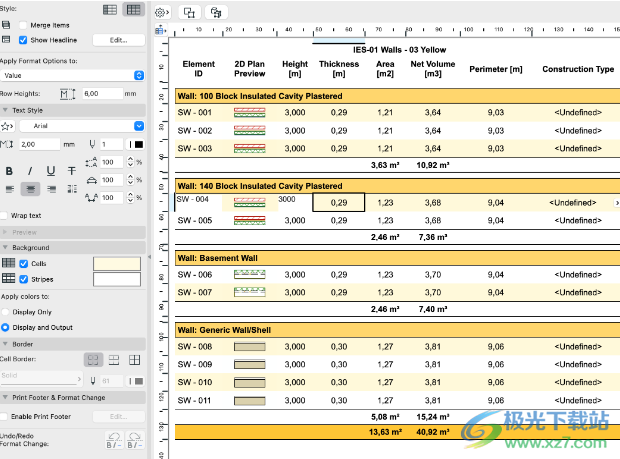Screen dimensions: 620x459
Task: Select the records-by-rows schedule style icon
Action: [110, 9]
